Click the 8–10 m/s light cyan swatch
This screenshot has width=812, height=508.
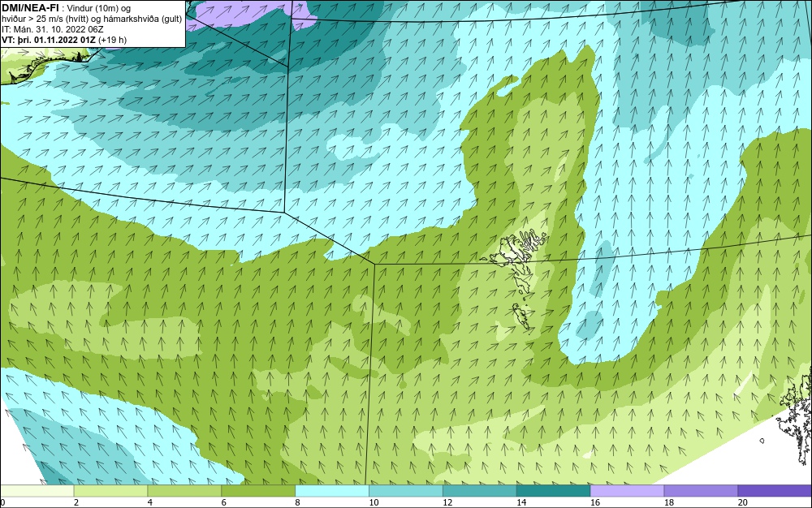pyautogui.click(x=332, y=491)
